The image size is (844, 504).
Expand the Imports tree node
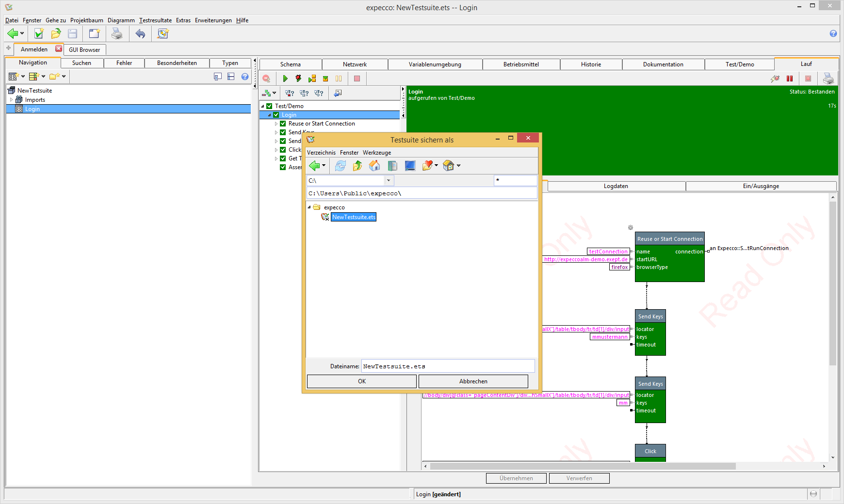click(x=12, y=100)
